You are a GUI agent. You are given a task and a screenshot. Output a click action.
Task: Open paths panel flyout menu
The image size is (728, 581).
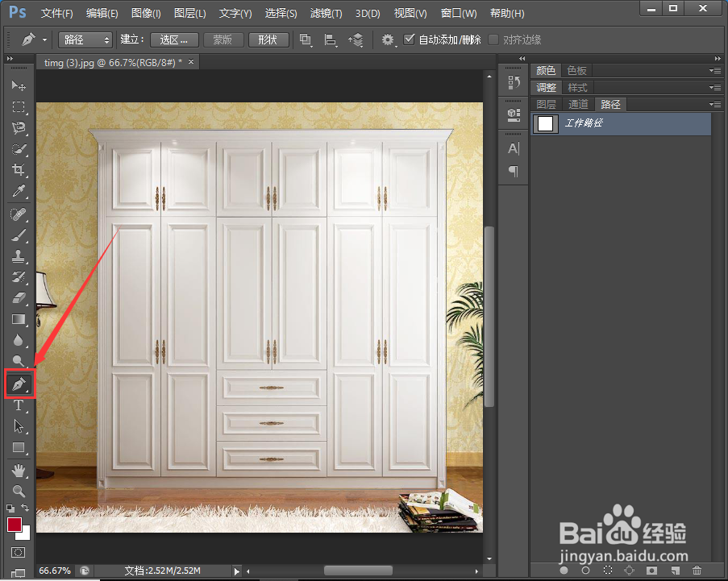coord(715,105)
